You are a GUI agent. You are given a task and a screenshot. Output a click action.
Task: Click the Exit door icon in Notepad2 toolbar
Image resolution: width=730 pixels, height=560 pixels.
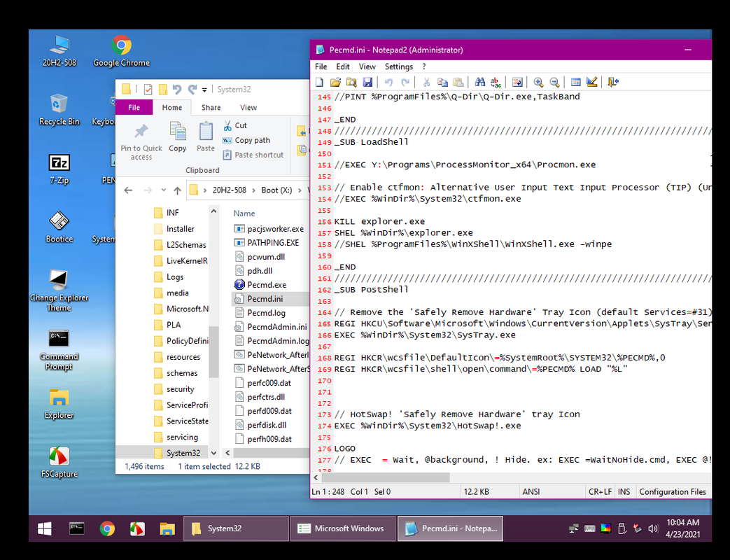point(613,83)
